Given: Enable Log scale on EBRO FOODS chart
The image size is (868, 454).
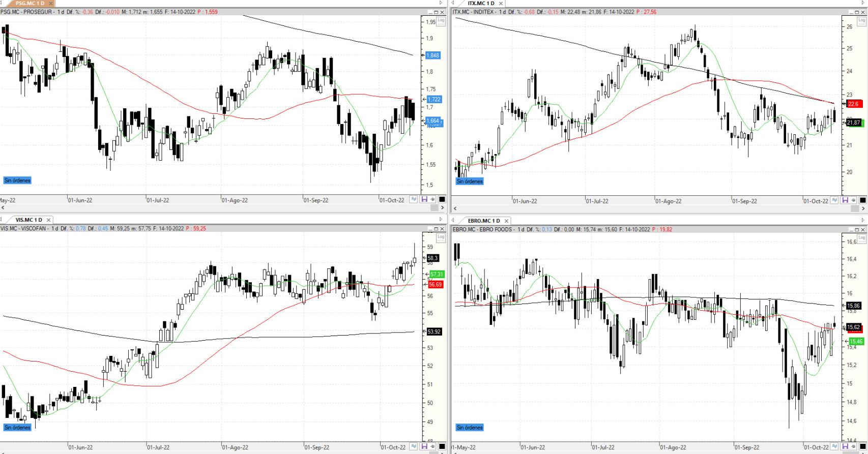Looking at the screenshot, I should point(861,237).
